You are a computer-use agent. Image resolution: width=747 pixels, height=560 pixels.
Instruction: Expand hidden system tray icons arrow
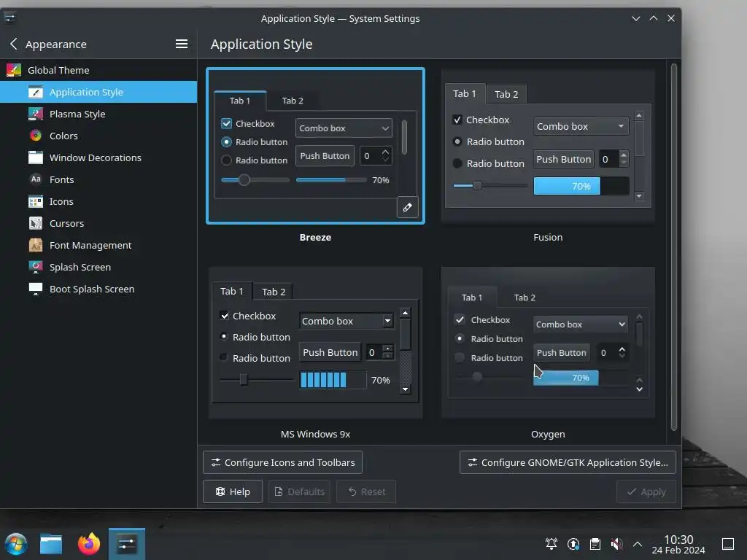[x=638, y=544]
